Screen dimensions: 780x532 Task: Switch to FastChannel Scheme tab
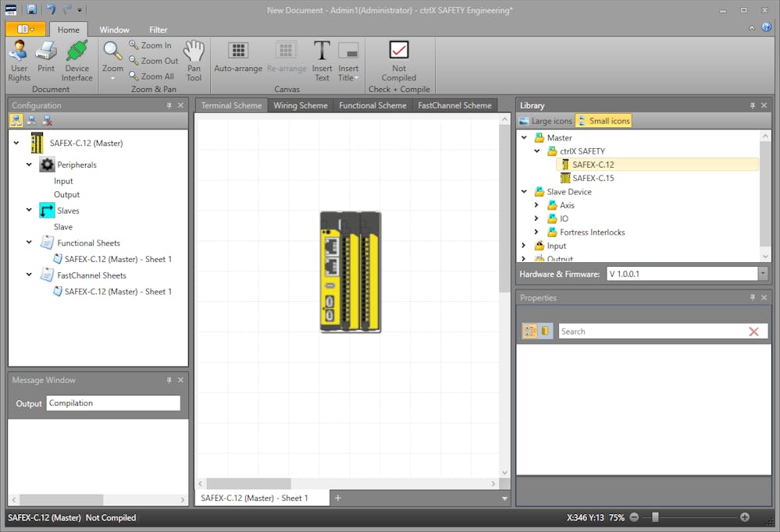click(454, 105)
